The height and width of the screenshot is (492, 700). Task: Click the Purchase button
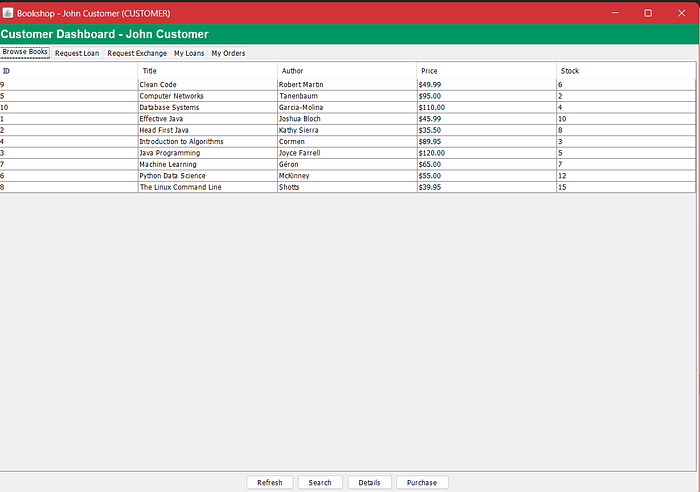point(422,482)
